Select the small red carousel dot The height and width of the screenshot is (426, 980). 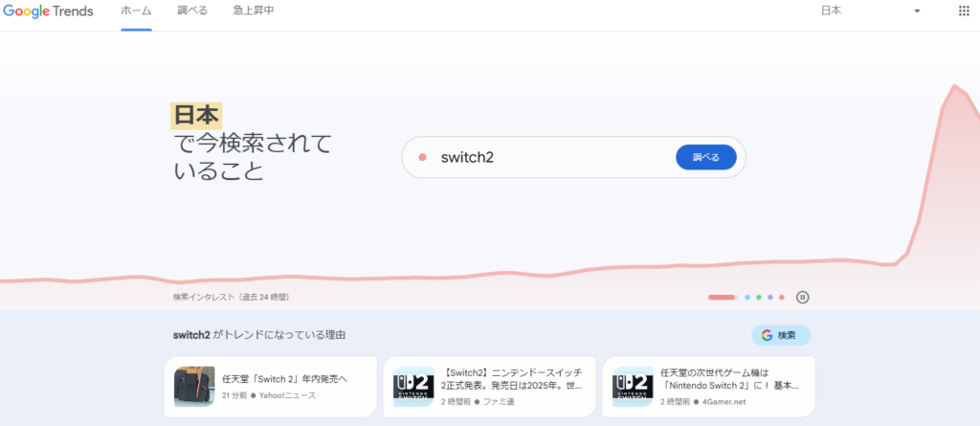(781, 297)
